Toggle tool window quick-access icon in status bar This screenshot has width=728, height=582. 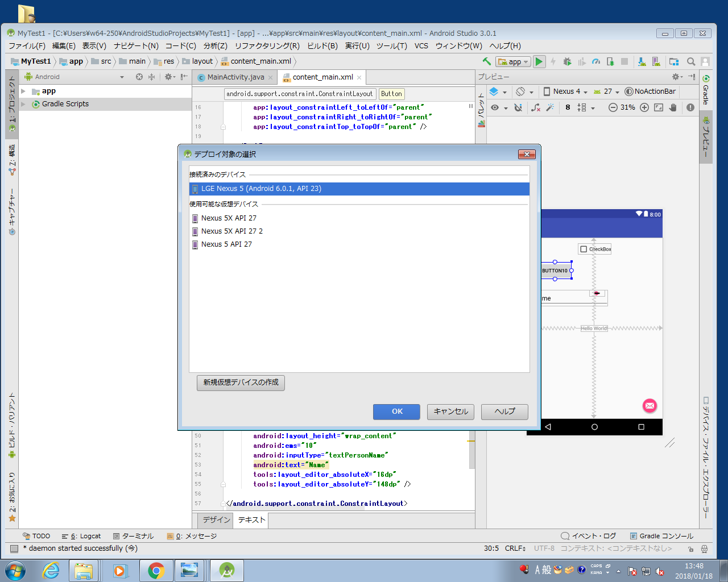(x=14, y=548)
